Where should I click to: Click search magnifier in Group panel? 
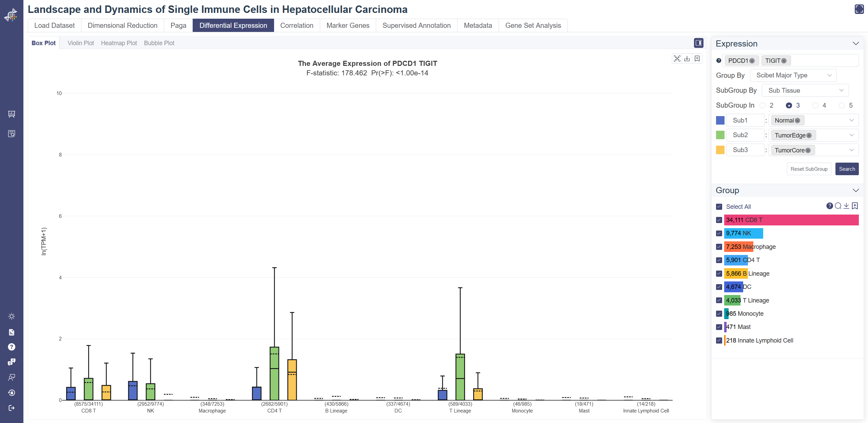tap(838, 206)
